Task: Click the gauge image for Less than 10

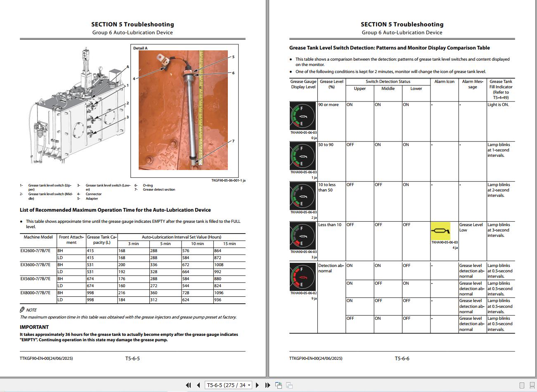Action: [x=303, y=236]
